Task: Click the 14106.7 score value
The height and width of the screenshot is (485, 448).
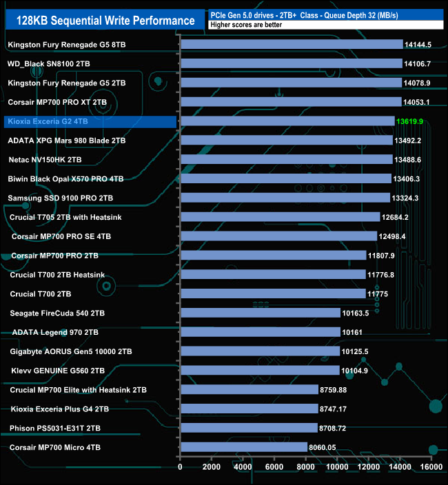Action: pyautogui.click(x=418, y=63)
